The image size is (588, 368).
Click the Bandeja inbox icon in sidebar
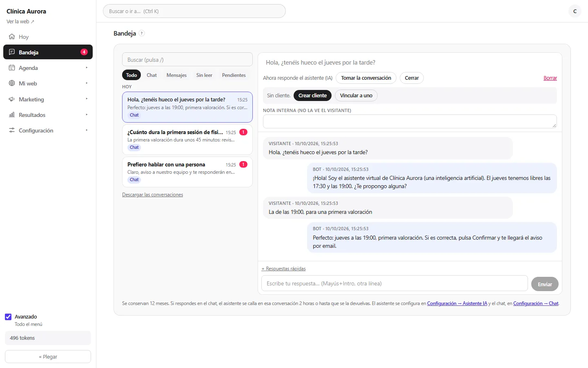pos(12,52)
